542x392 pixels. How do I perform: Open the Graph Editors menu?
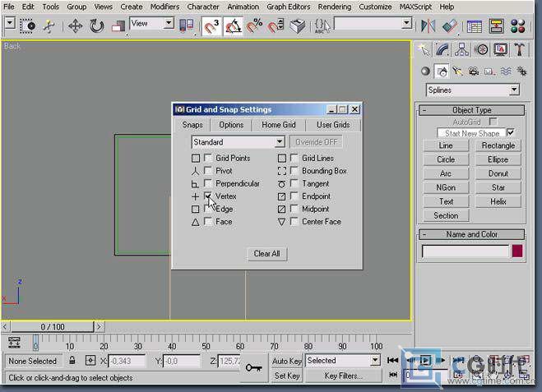click(289, 7)
